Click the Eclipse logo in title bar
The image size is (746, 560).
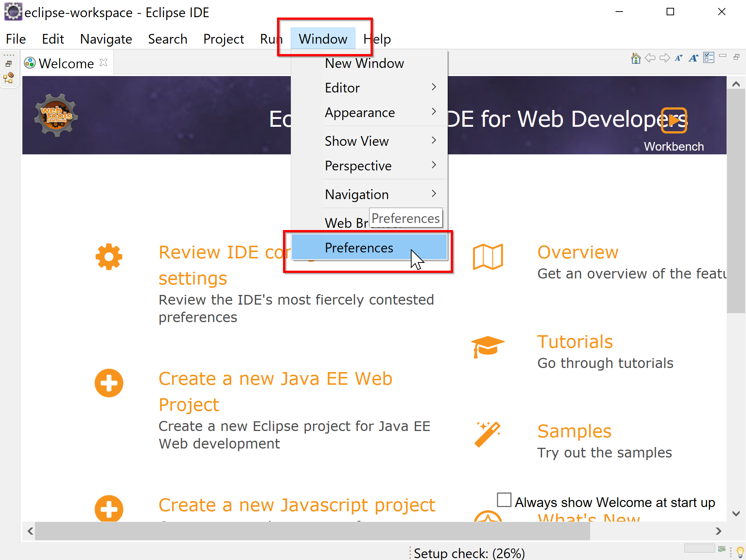[13, 12]
